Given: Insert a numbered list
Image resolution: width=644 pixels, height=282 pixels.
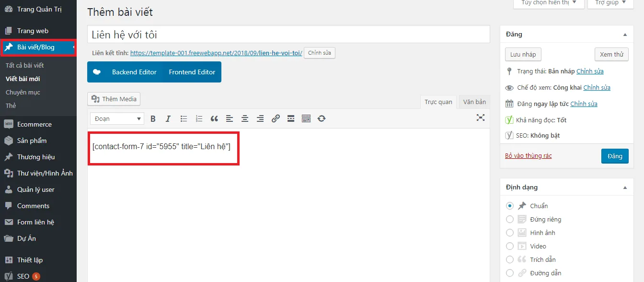Looking at the screenshot, I should click(x=199, y=118).
